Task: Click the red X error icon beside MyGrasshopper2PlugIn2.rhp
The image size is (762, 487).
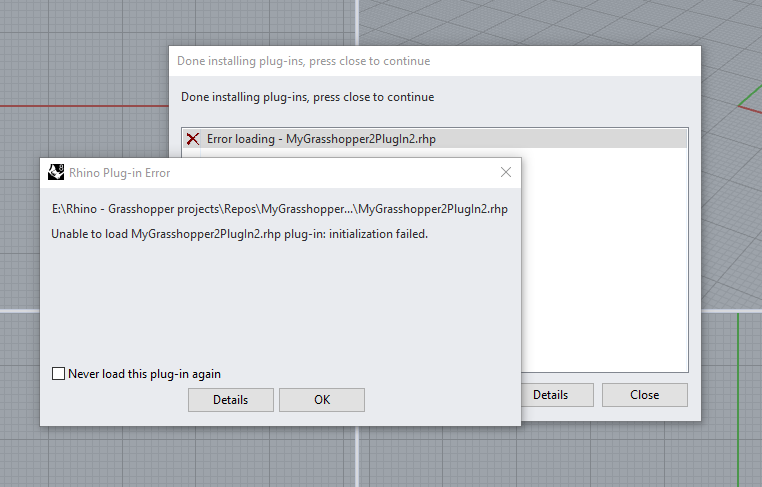Action: pyautogui.click(x=193, y=139)
